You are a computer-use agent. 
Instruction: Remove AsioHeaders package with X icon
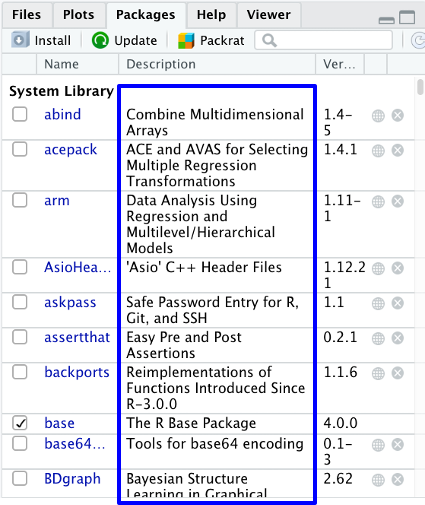(x=398, y=268)
